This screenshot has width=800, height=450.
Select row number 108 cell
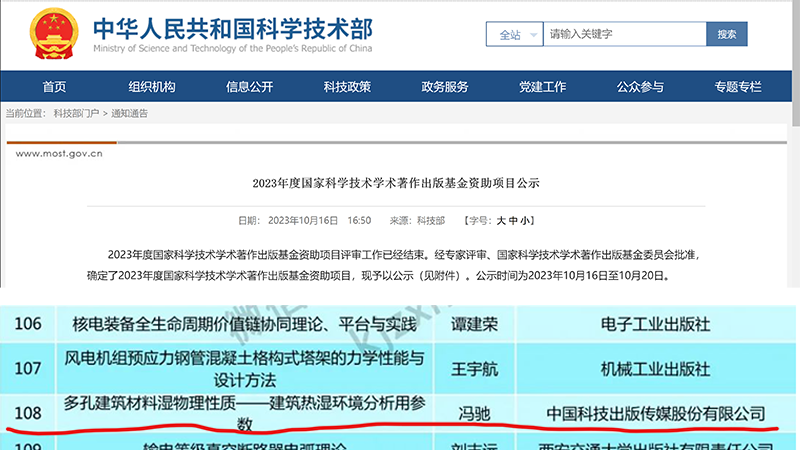pyautogui.click(x=28, y=413)
